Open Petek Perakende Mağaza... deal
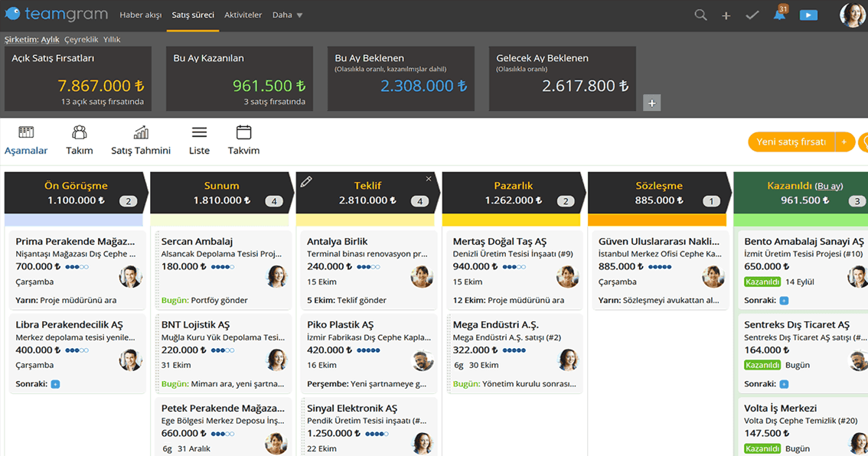This screenshot has height=456, width=868. 223,409
